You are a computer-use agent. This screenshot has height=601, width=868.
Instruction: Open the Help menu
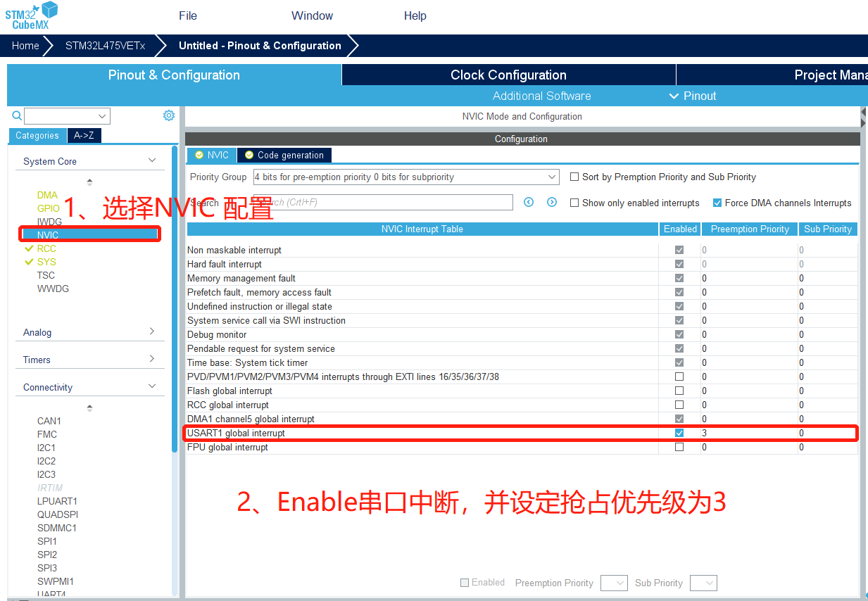pos(415,15)
